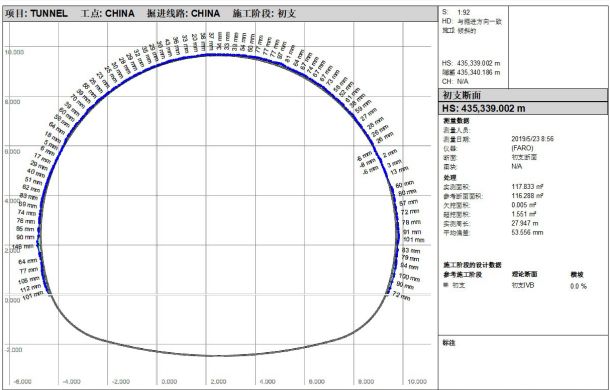Click the -6.000 label on horizontal axis
Image resolution: width=610 pixels, height=390 pixels.
pos(22,381)
